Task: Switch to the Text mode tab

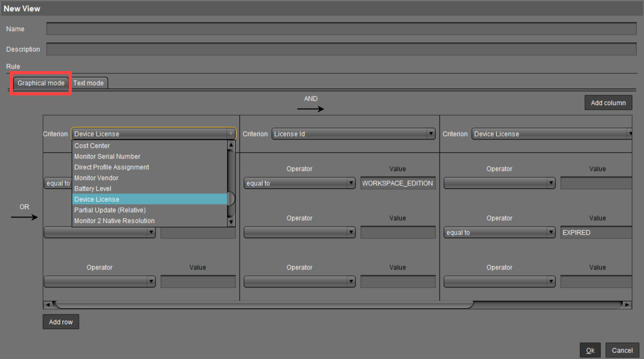Action: pyautogui.click(x=88, y=83)
